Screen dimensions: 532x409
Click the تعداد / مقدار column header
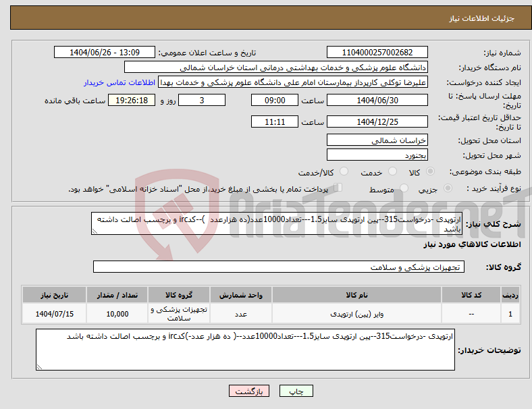pyautogui.click(x=117, y=295)
